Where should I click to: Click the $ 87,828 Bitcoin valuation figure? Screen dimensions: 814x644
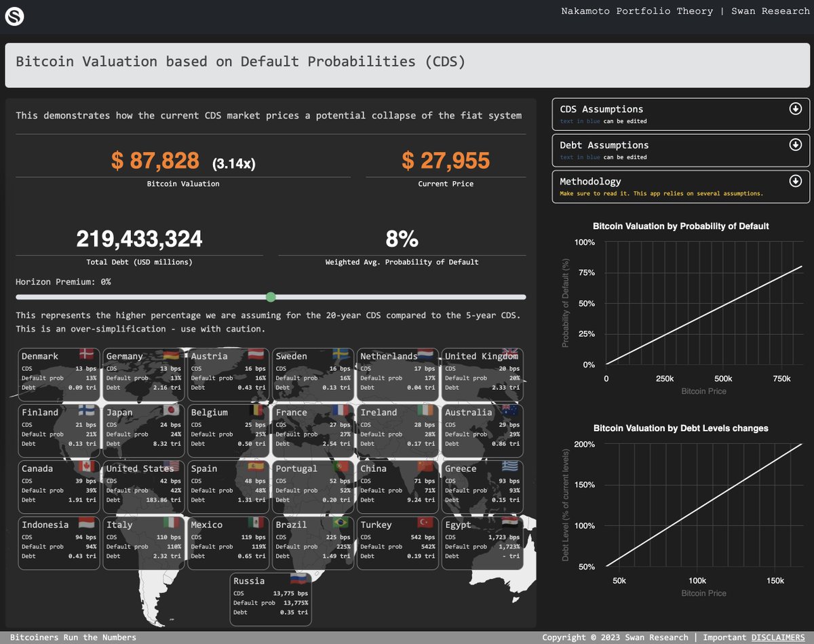coord(155,161)
